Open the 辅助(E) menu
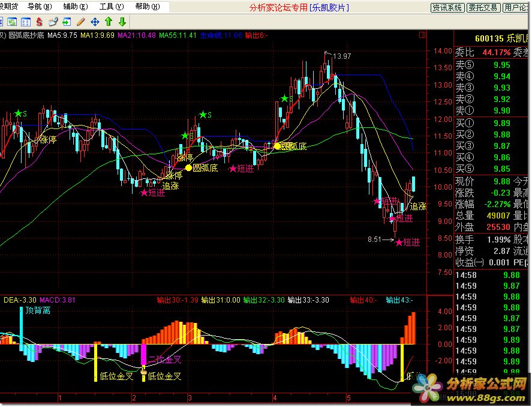Screen dimensions: 532x407 76,7
